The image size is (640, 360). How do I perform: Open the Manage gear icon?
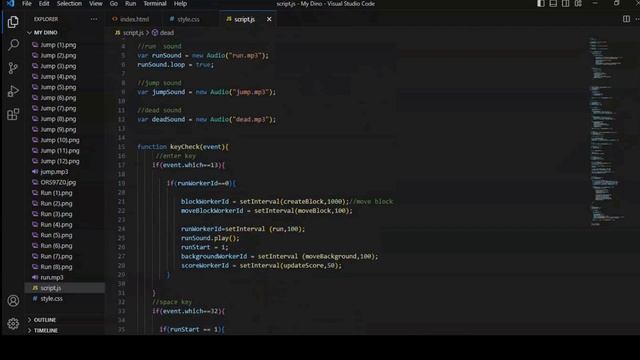point(13,324)
